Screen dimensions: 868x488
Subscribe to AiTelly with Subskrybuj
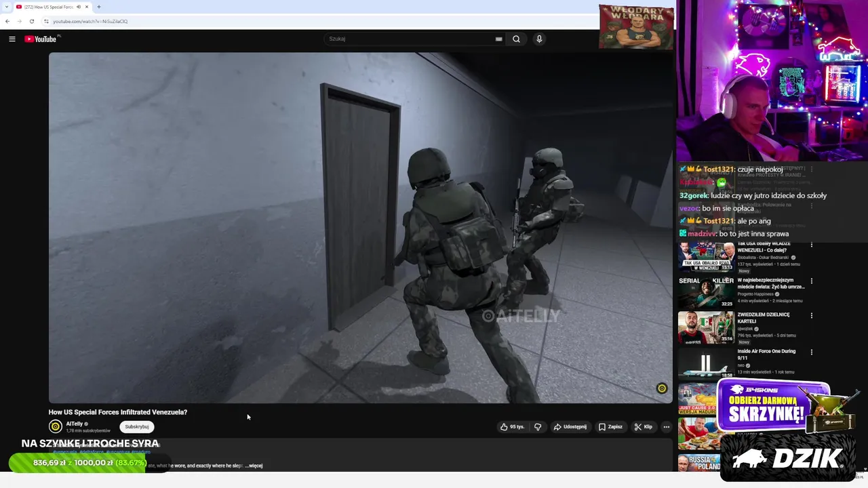pyautogui.click(x=137, y=427)
